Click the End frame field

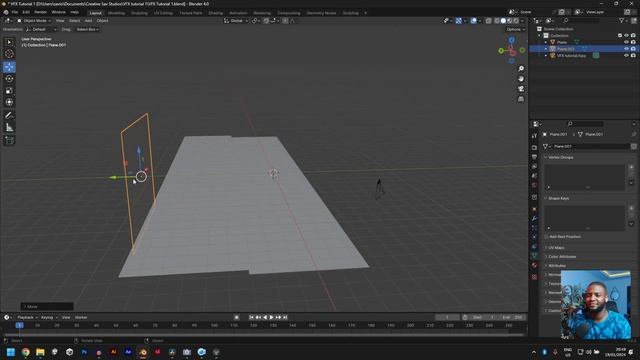pyautogui.click(x=513, y=318)
